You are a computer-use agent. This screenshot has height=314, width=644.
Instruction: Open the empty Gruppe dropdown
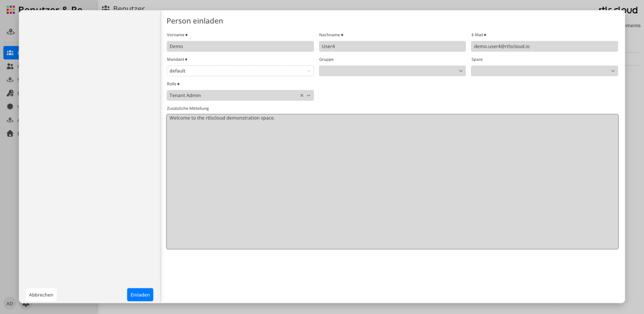click(x=392, y=71)
